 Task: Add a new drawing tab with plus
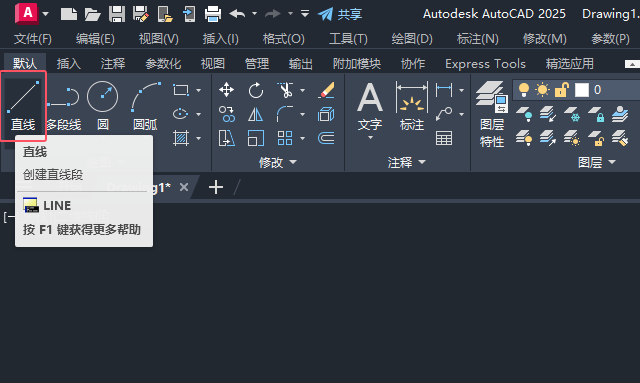point(216,187)
